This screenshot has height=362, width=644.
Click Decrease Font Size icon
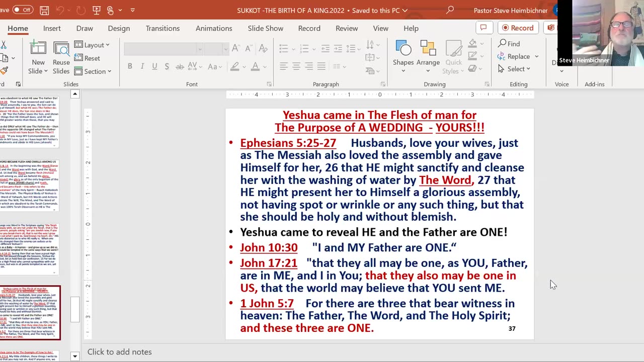[249, 49]
